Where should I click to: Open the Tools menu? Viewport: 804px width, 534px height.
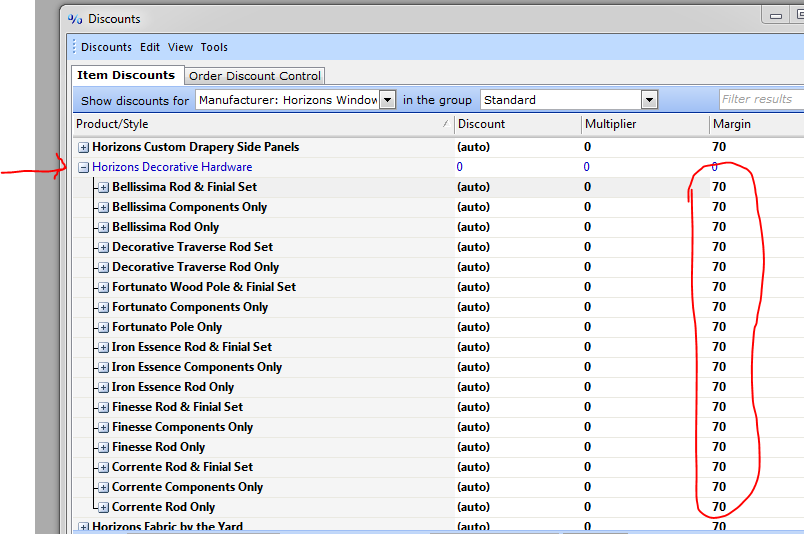[214, 47]
